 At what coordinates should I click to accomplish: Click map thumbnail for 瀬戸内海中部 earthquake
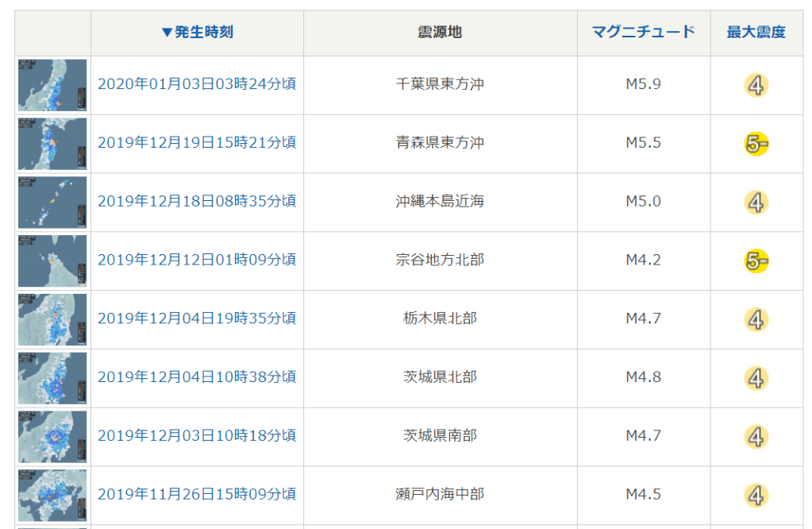[x=52, y=496]
